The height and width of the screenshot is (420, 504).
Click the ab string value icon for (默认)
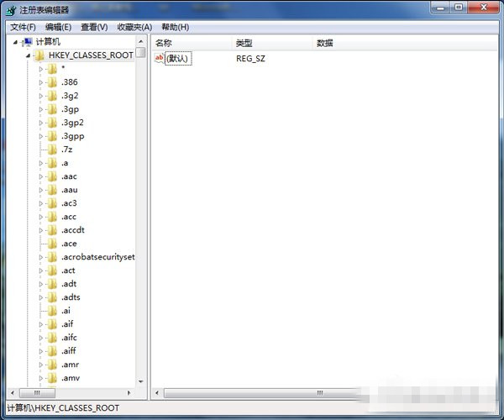tap(159, 59)
